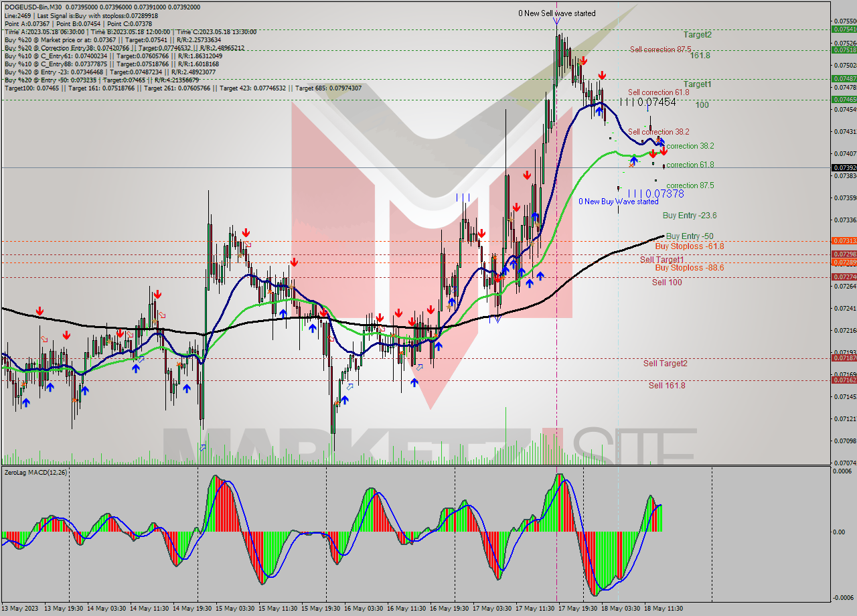
Task: Click the 'Buy Entry -50' label
Action: (x=690, y=236)
